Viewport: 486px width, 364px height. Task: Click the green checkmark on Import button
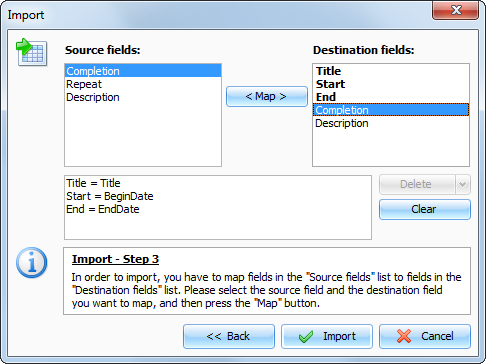pos(306,336)
